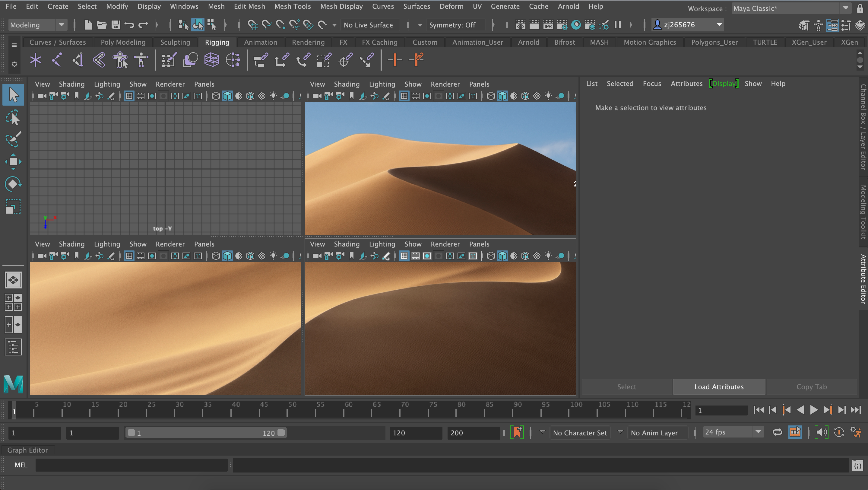This screenshot has height=490, width=868.
Task: Open the Mesh Tools menu
Action: click(292, 6)
